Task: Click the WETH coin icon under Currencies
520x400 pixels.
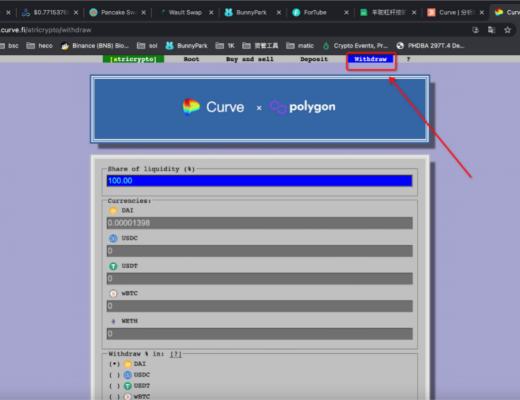Action: coord(113,321)
